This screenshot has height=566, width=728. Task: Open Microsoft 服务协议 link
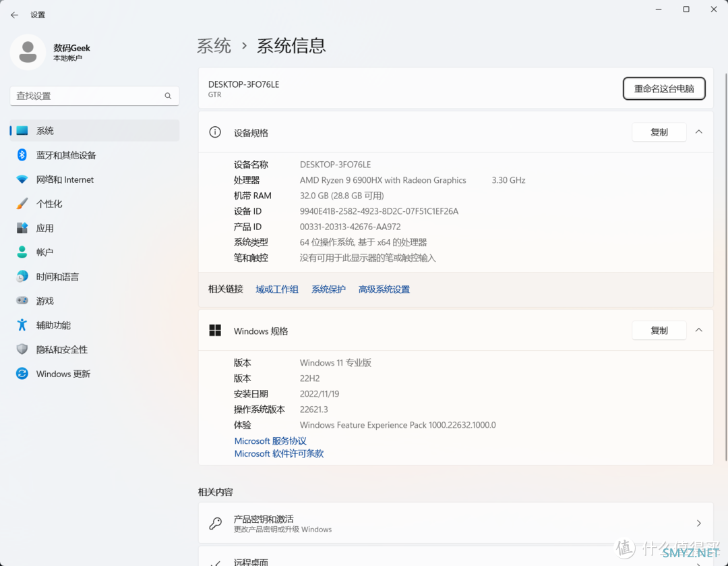[x=270, y=441]
